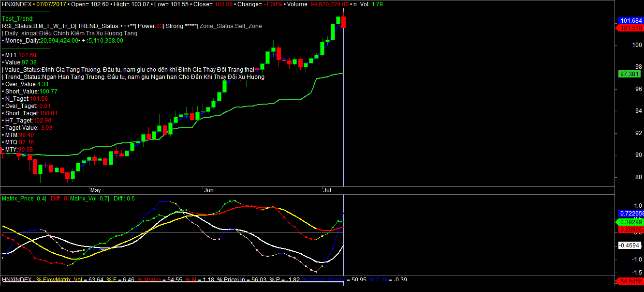
Task: Select the blue 101.684 price axis label
Action: point(630,21)
